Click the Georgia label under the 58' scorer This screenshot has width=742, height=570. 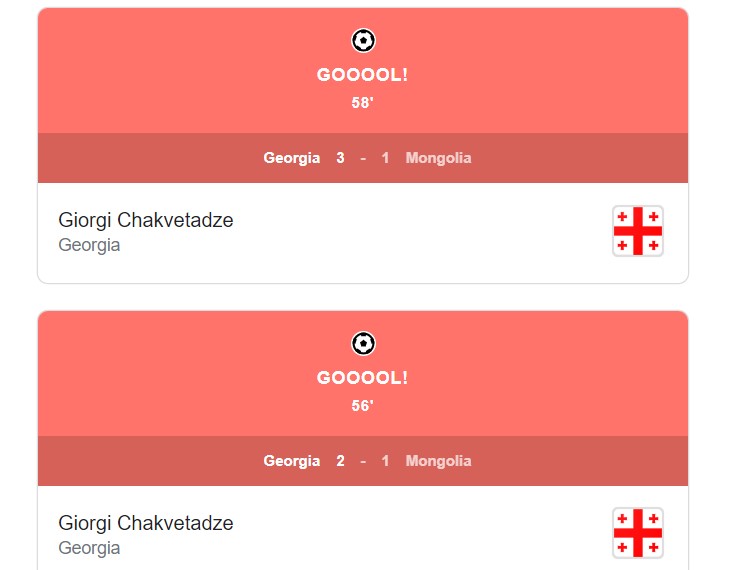tap(89, 245)
